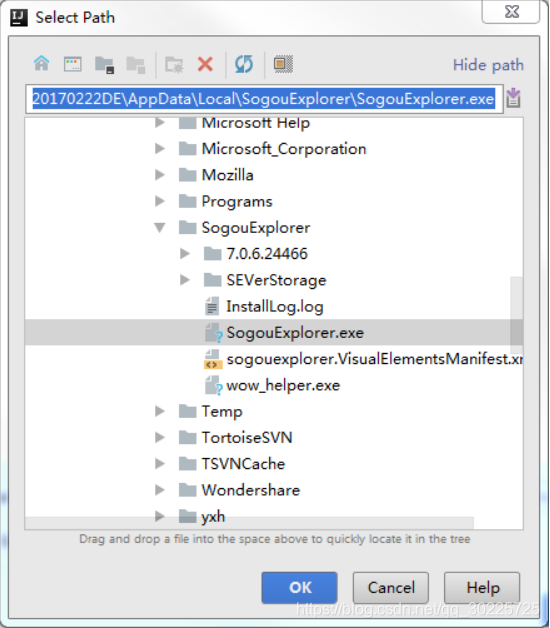
Task: Expand the TortoiseSVN folder
Action: click(x=160, y=437)
